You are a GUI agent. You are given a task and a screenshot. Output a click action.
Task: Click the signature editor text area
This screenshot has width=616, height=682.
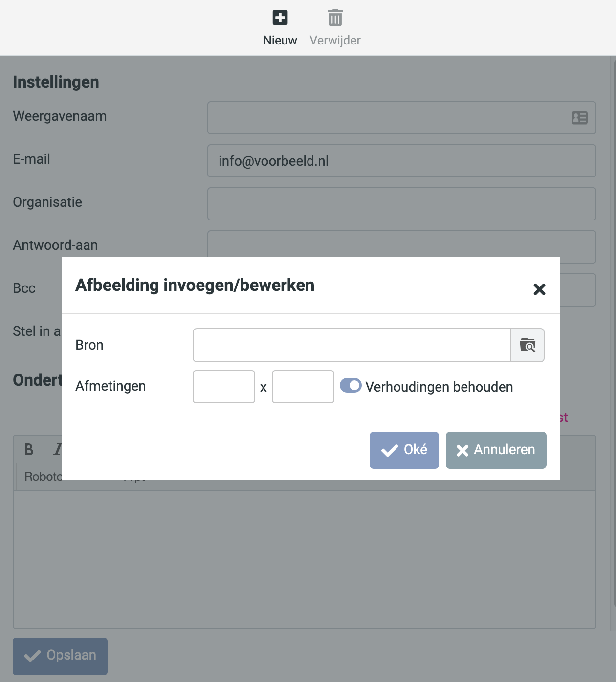[x=304, y=559]
